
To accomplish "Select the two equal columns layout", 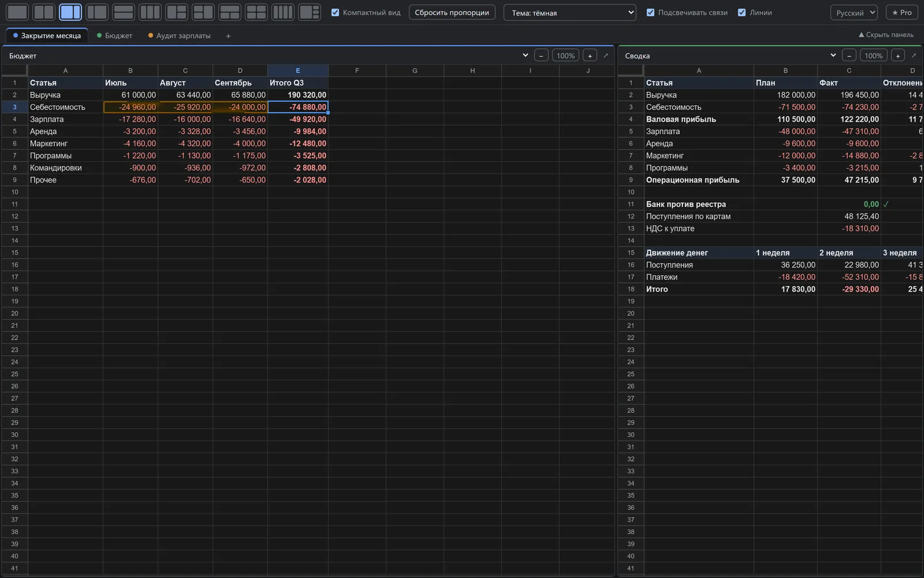I will 44,12.
